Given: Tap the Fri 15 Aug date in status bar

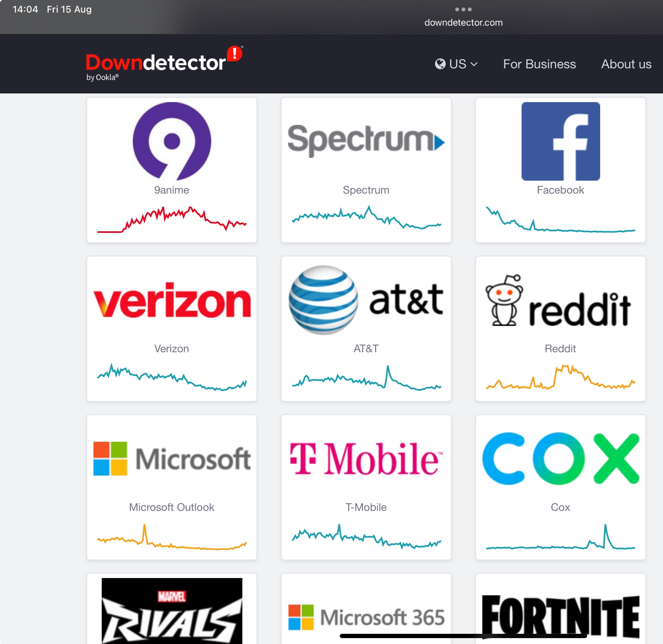Looking at the screenshot, I should 69,9.
